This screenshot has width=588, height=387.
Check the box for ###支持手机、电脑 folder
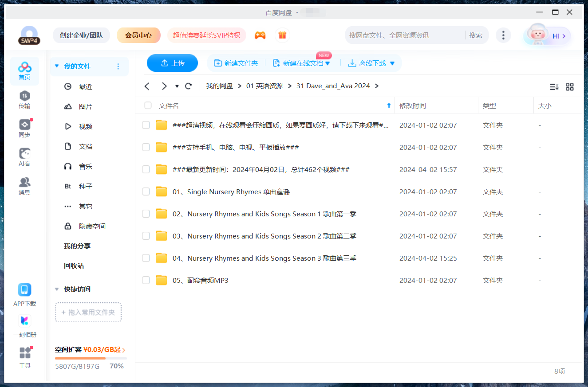coord(146,147)
